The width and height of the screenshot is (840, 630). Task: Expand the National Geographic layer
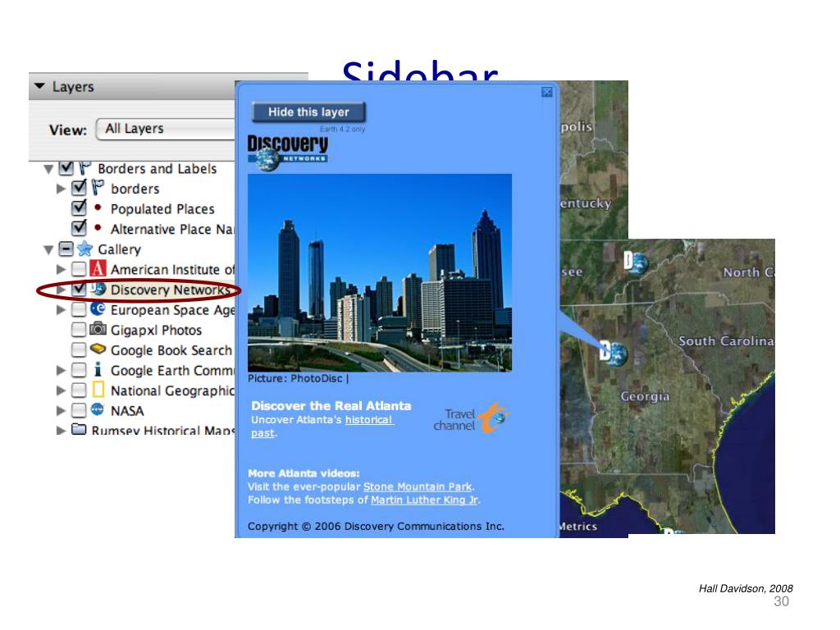(61, 390)
